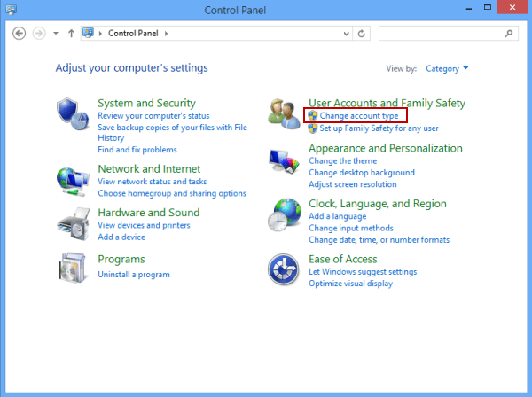Expand the arrow after Control Panel breadcrumb
This screenshot has height=397, width=532.
click(167, 33)
